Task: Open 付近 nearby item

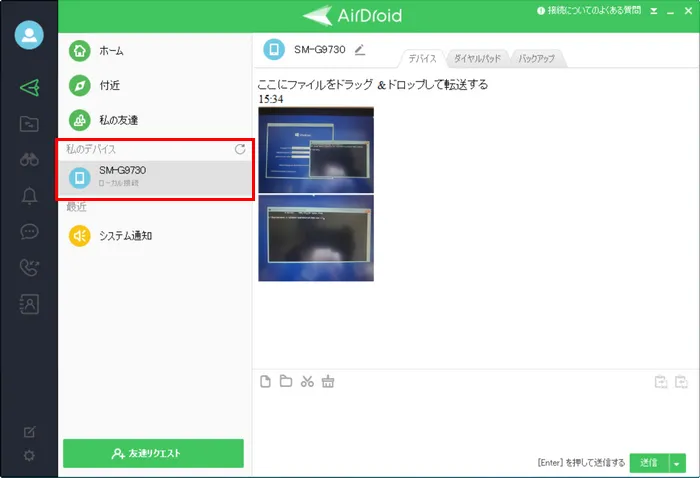Action: [155, 85]
